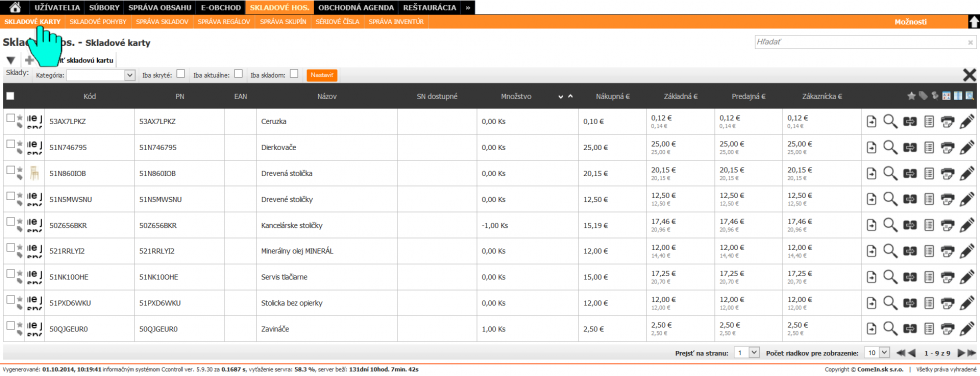This screenshot has height=376, width=980.
Task: Open the Počet riadkov pre zobrazenie dropdown
Action: point(873,353)
